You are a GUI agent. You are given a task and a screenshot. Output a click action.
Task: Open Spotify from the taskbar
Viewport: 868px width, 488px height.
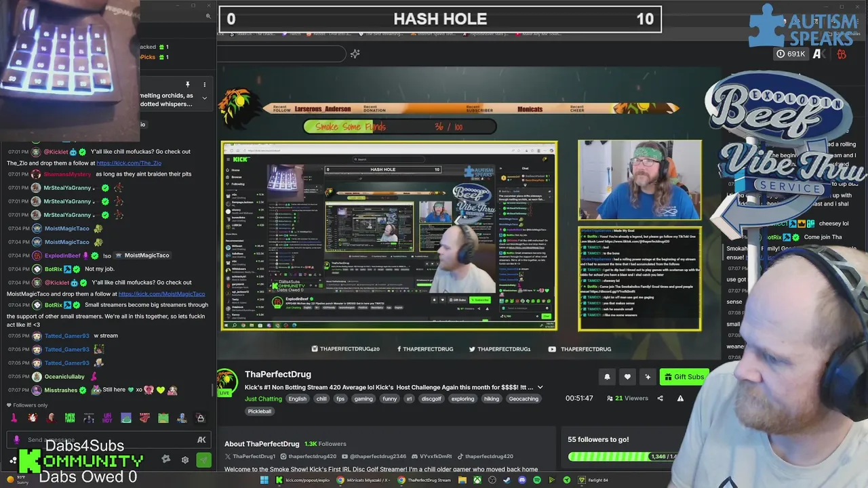(537, 480)
